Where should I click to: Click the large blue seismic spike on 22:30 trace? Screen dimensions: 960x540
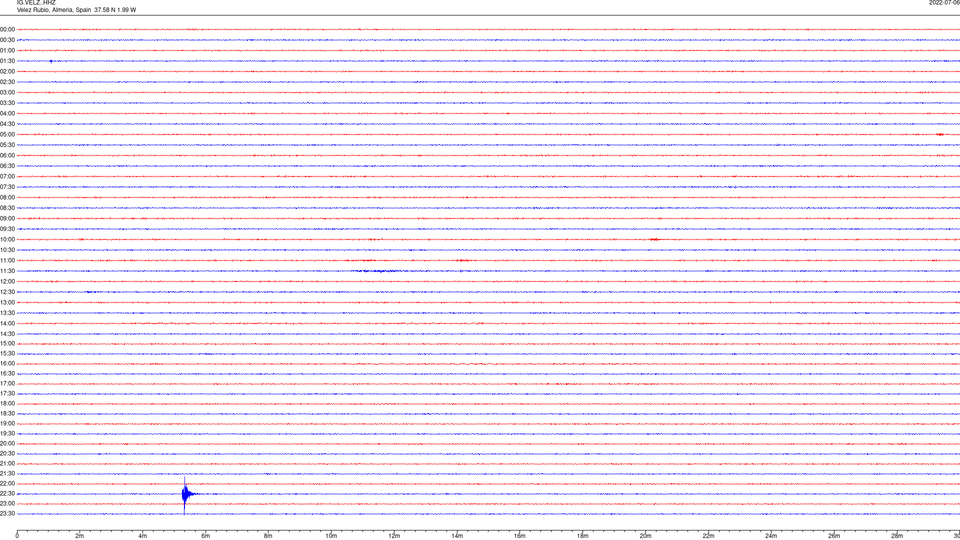pyautogui.click(x=186, y=494)
